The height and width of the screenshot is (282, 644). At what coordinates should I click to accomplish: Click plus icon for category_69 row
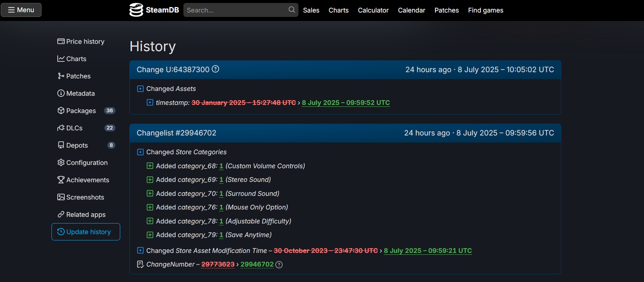coord(150,180)
